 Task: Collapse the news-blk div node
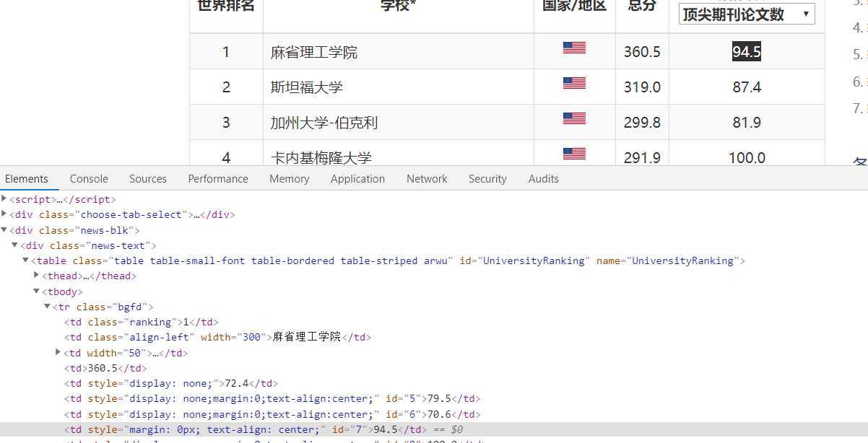[4, 230]
